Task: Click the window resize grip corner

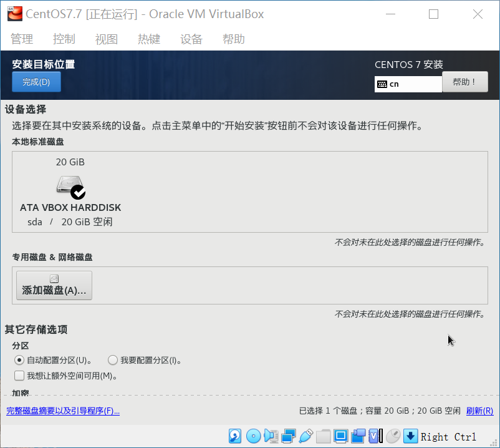Action: coord(494,443)
